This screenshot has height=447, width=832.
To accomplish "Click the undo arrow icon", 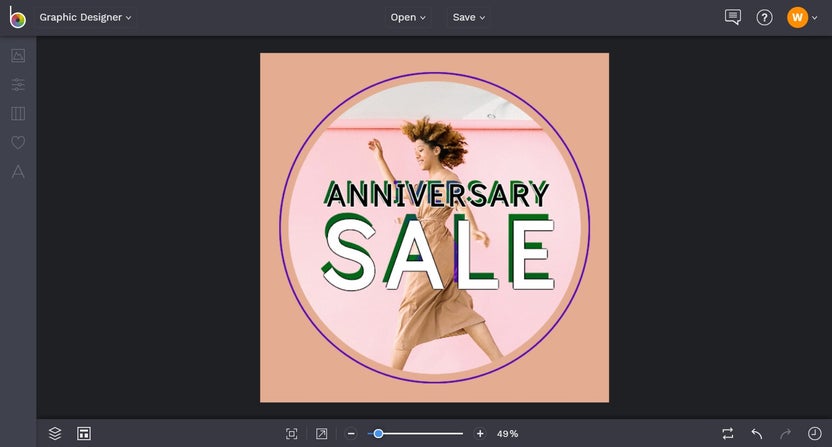I will [757, 434].
